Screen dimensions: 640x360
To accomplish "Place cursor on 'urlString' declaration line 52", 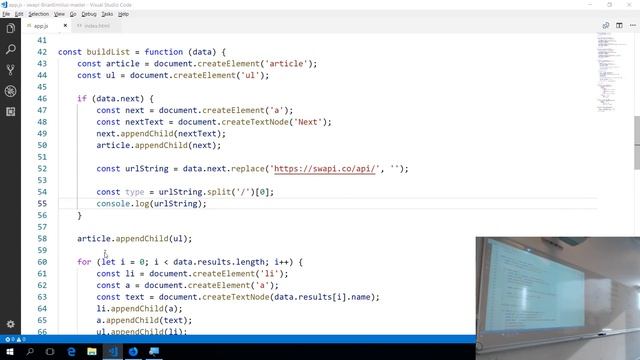I will 147,169.
